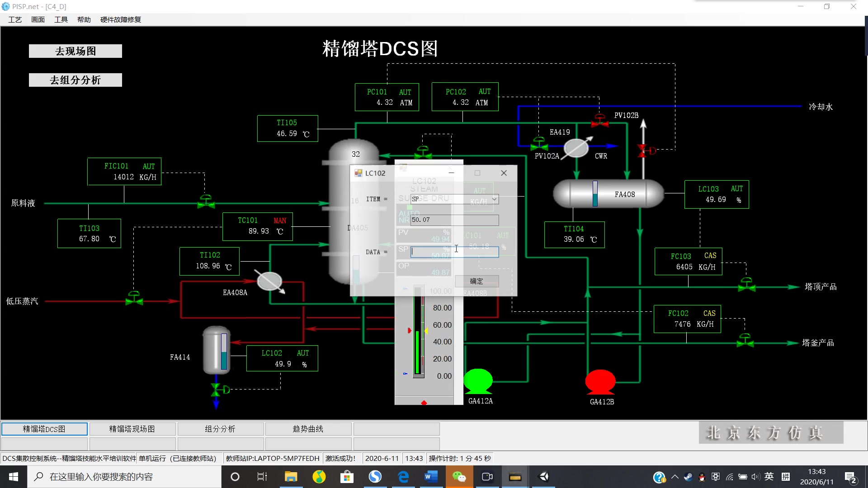Switch to the 组分分析 tab
Image resolution: width=868 pixels, height=488 pixels.
click(220, 429)
